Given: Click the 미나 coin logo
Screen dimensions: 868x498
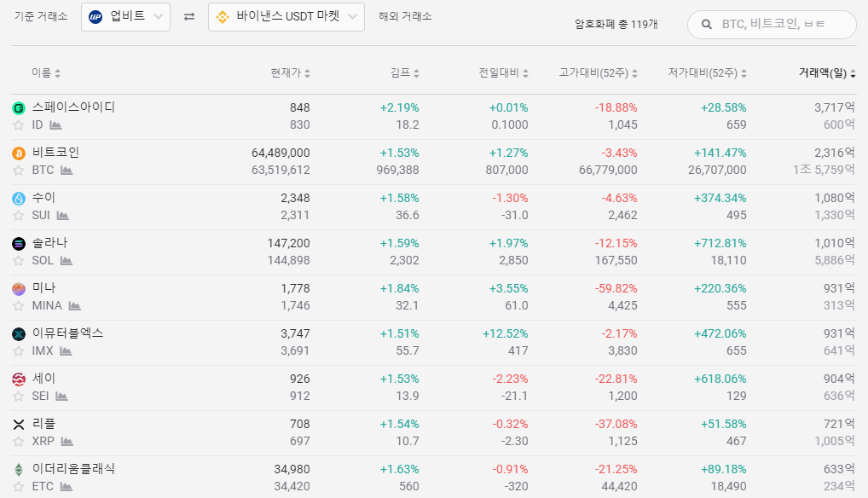Looking at the screenshot, I should [19, 289].
